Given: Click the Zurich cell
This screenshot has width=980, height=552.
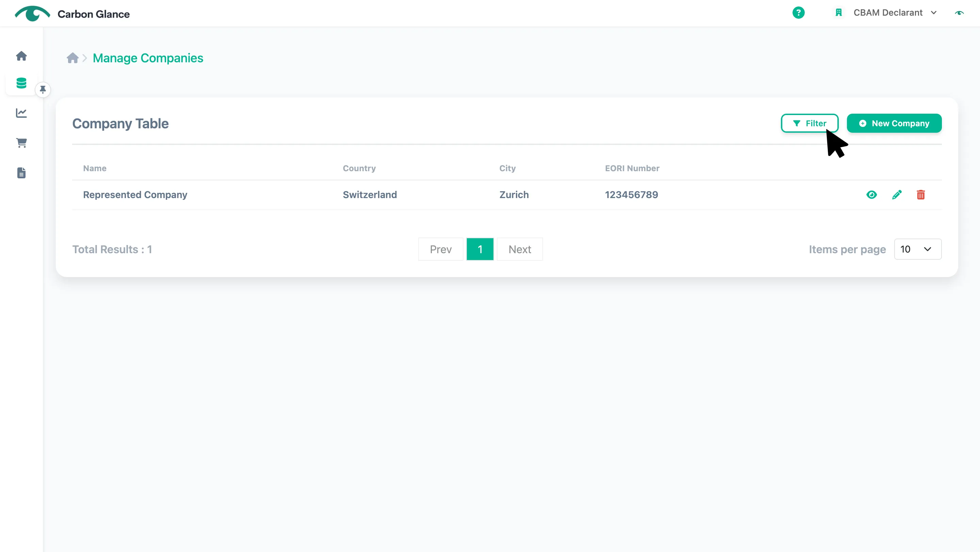Looking at the screenshot, I should [x=514, y=195].
